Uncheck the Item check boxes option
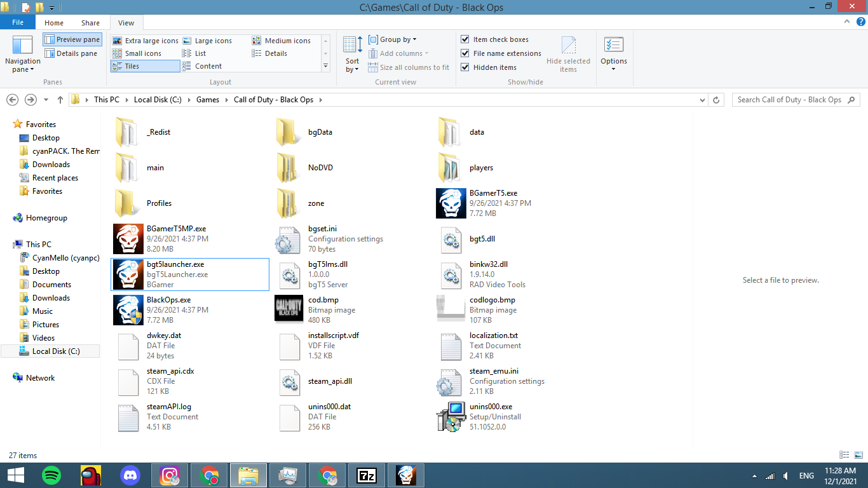Viewport: 868px width, 488px height. click(466, 39)
